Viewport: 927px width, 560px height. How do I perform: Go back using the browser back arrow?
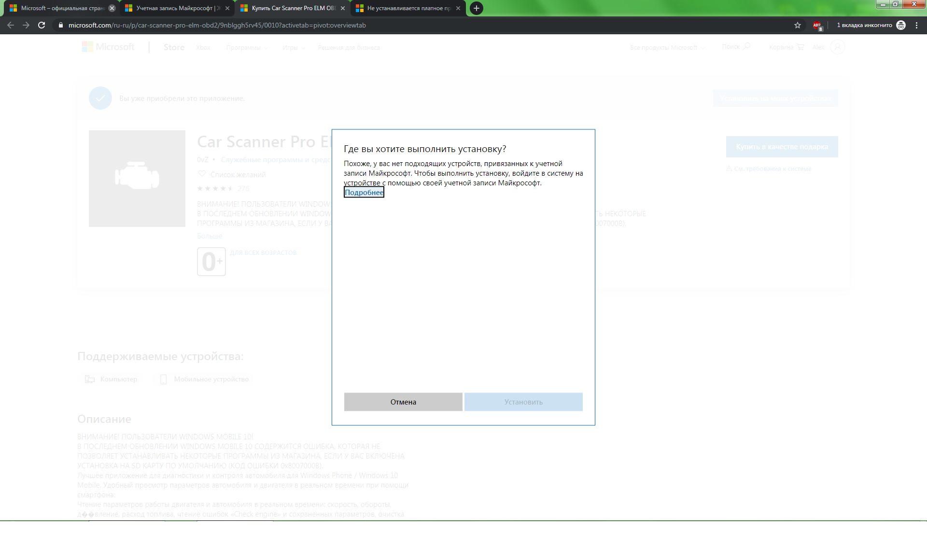(11, 25)
